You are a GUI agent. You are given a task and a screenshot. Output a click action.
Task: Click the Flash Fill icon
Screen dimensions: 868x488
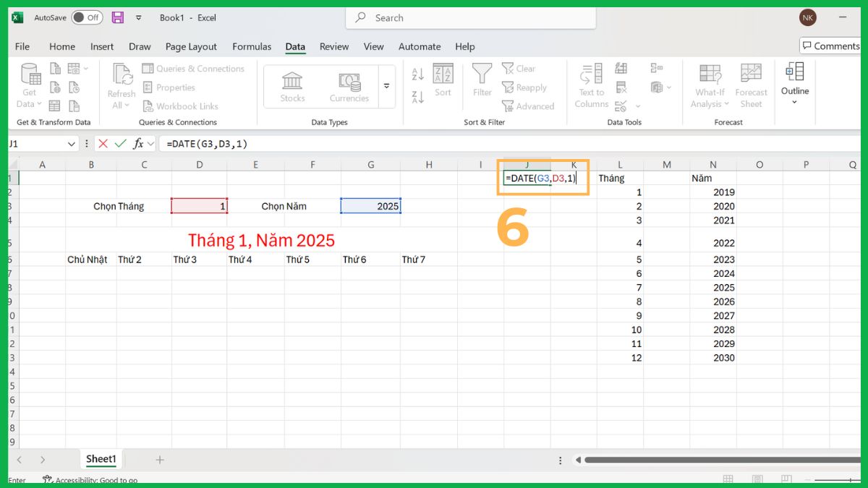[620, 68]
